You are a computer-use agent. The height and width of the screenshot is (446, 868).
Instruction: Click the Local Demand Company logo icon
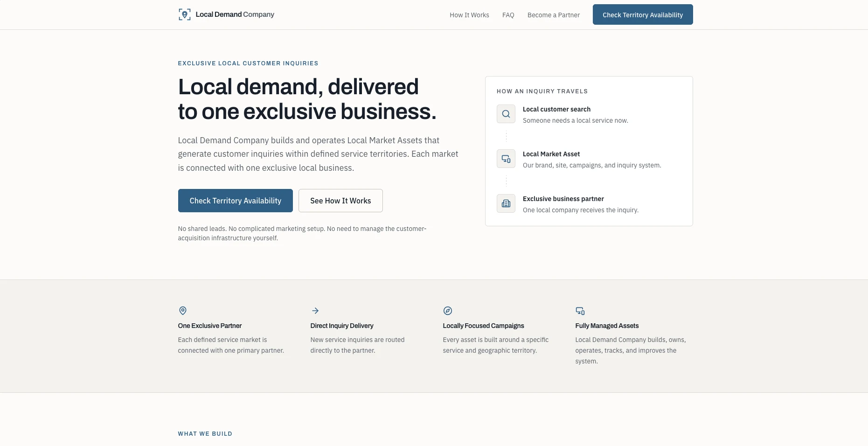(x=185, y=14)
